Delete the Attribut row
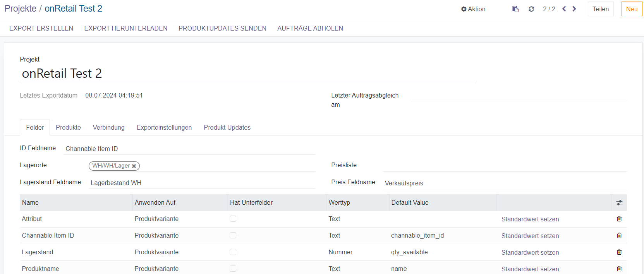Viewport: 644px width, 274px height. tap(619, 219)
